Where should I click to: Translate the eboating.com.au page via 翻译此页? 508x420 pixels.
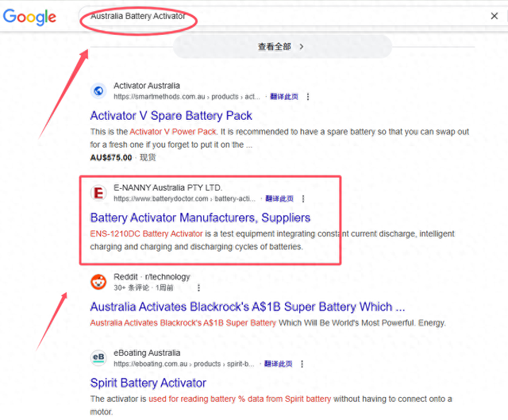pos(278,364)
